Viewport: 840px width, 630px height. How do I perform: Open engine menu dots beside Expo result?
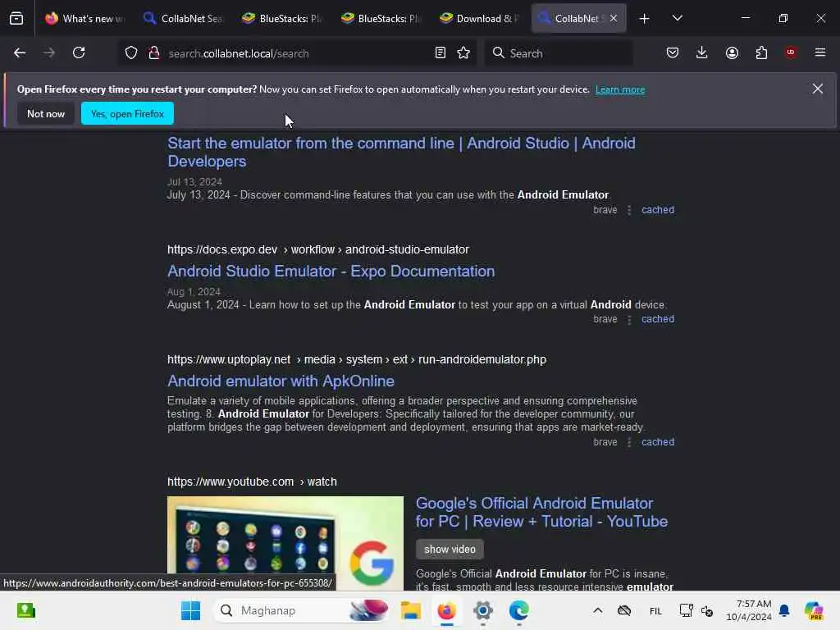[629, 320]
